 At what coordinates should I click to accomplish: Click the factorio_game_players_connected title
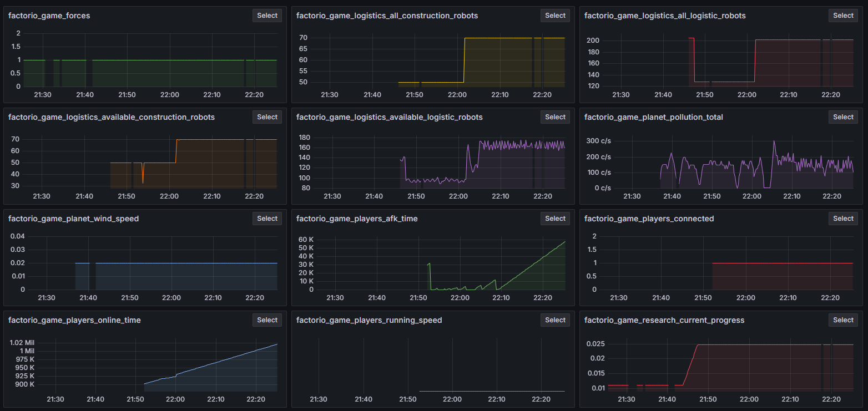click(x=649, y=219)
